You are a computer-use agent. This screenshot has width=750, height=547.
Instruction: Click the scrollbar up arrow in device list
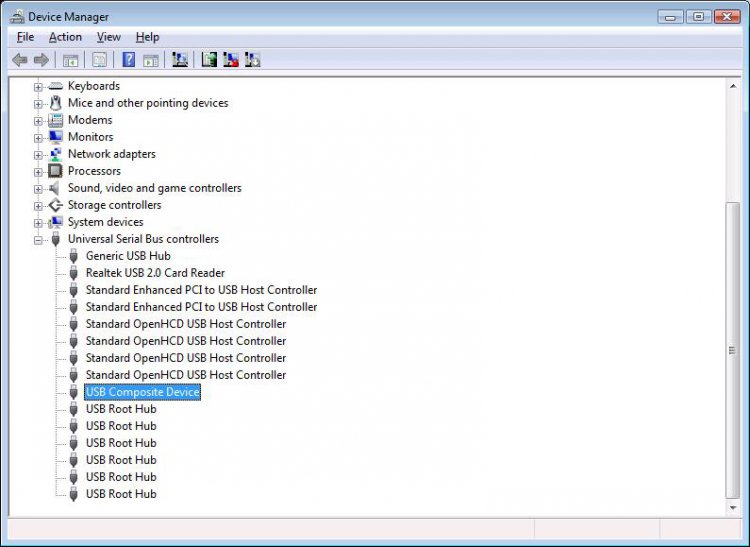point(733,86)
